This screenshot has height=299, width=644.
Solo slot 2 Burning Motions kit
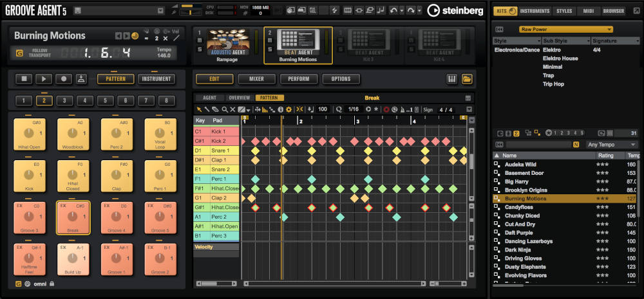click(x=270, y=50)
